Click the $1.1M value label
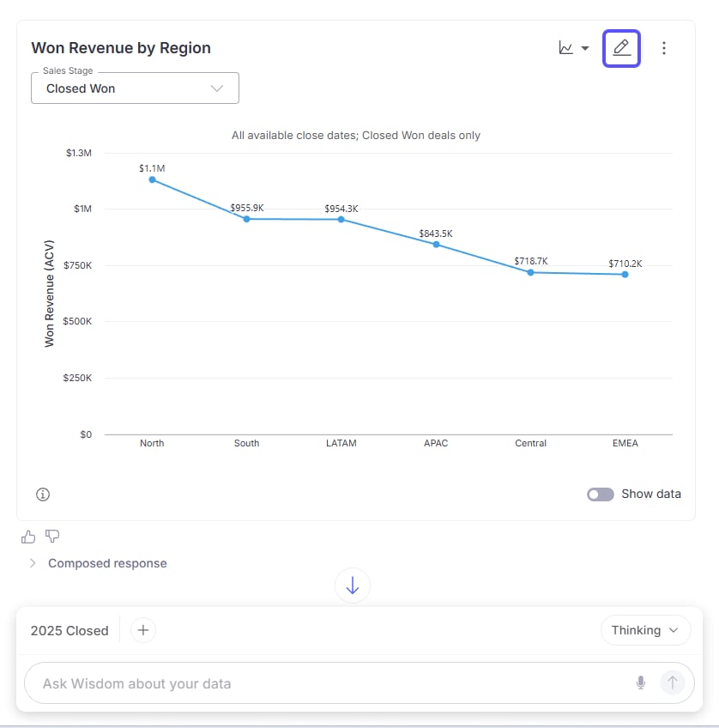719x728 pixels. (152, 168)
